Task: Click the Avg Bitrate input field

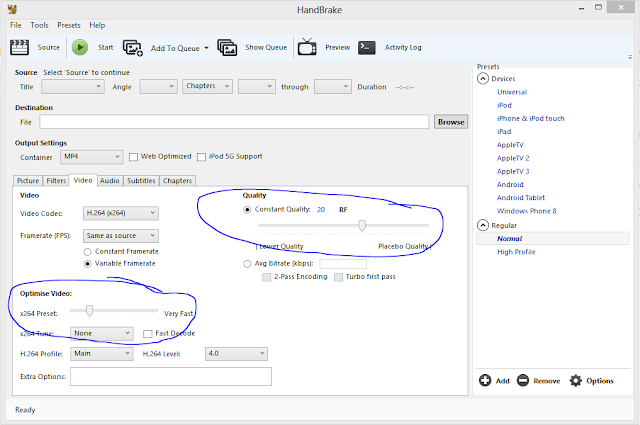Action: (343, 264)
